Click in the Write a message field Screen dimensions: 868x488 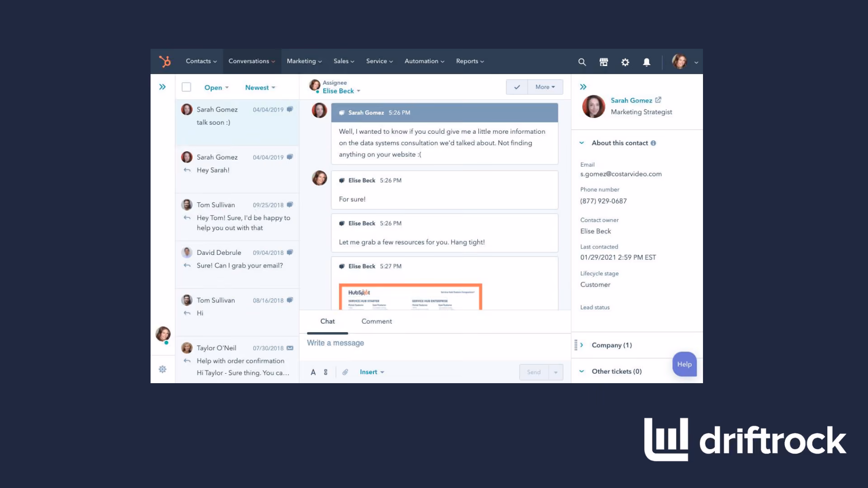(435, 343)
